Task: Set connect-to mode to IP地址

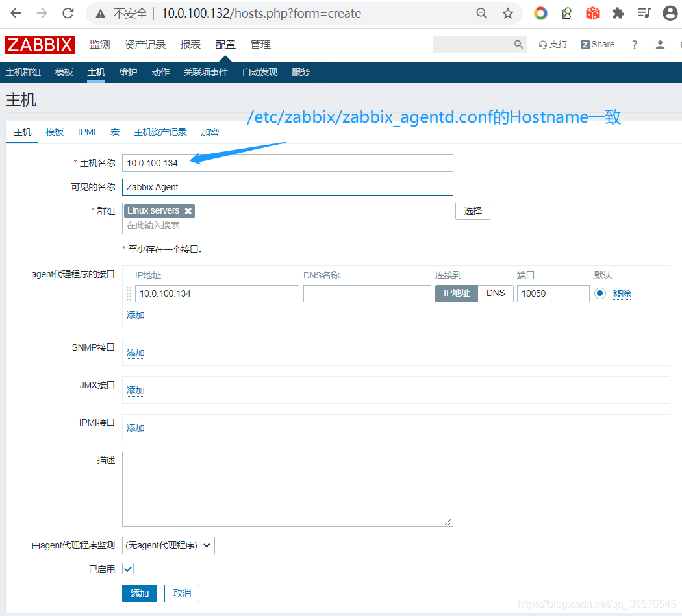Action: 457,293
